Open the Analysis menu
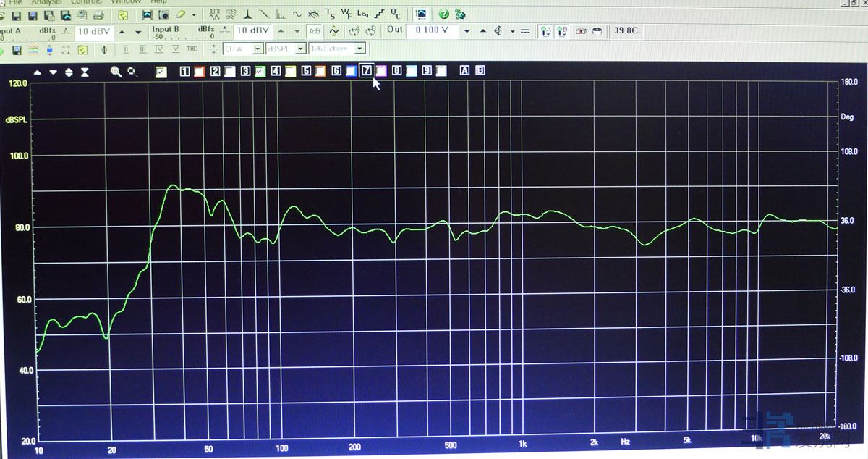This screenshot has width=868, height=459. 46,2
